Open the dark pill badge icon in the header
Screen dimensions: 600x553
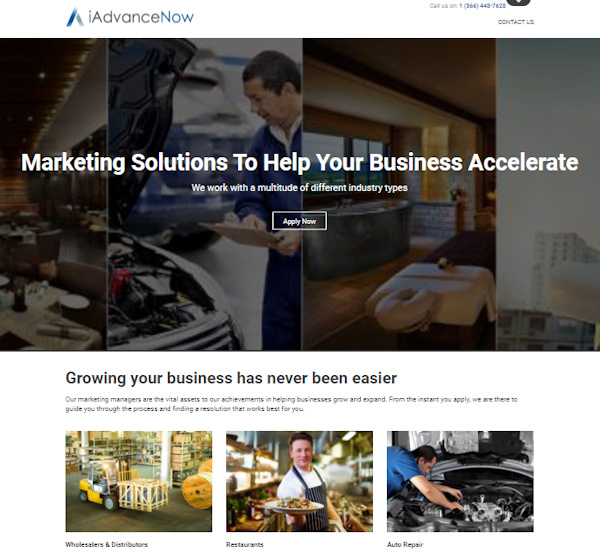pyautogui.click(x=518, y=2)
